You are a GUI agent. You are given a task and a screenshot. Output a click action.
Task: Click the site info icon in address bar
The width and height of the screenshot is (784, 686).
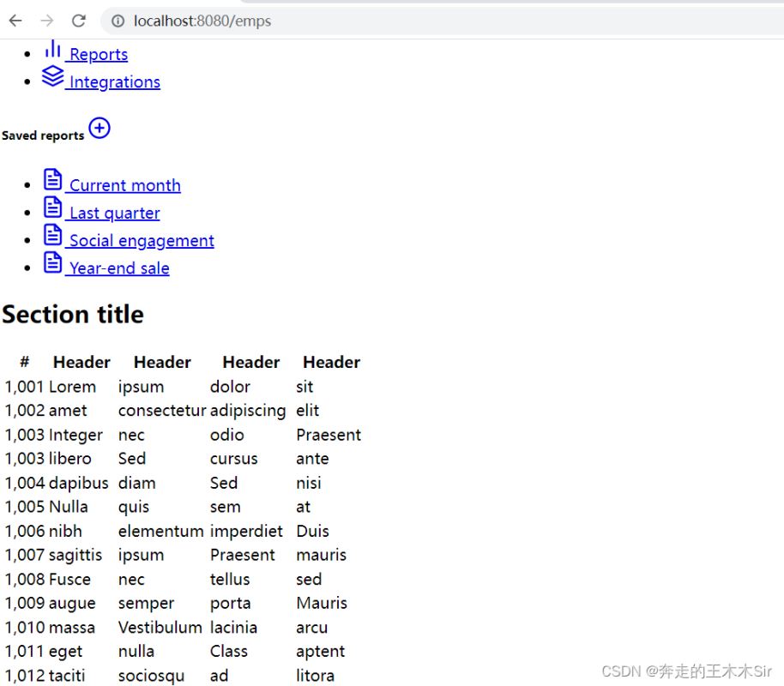click(x=118, y=21)
